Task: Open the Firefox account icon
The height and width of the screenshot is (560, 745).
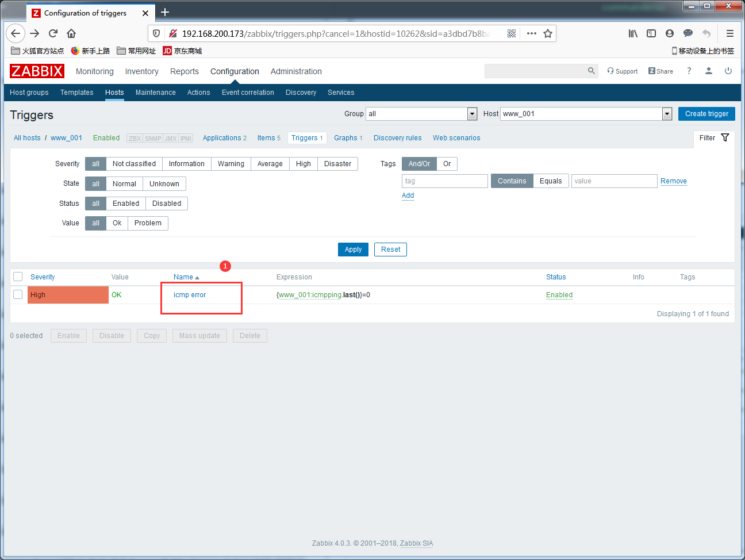Action: [x=670, y=33]
